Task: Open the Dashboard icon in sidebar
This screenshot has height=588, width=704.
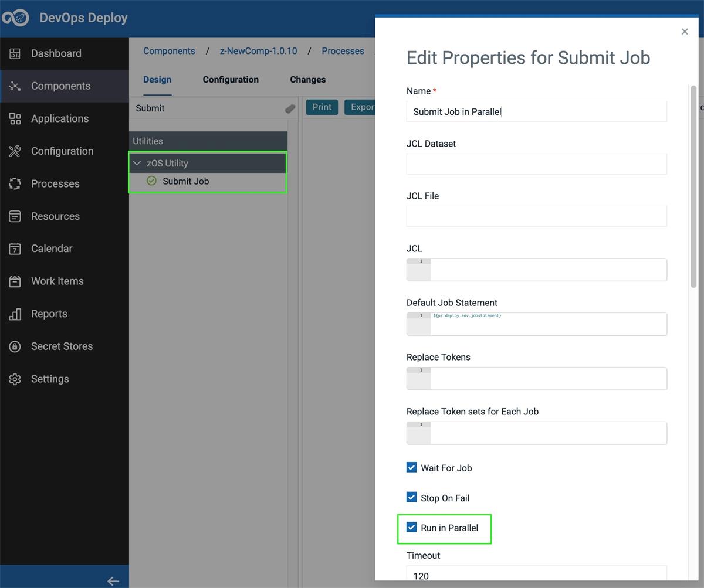Action: [15, 53]
